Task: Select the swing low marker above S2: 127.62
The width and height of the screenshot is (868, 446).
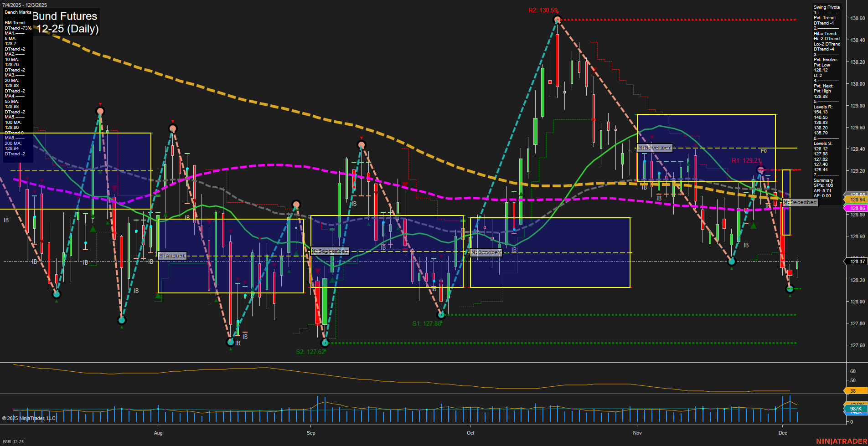Action: (325, 343)
